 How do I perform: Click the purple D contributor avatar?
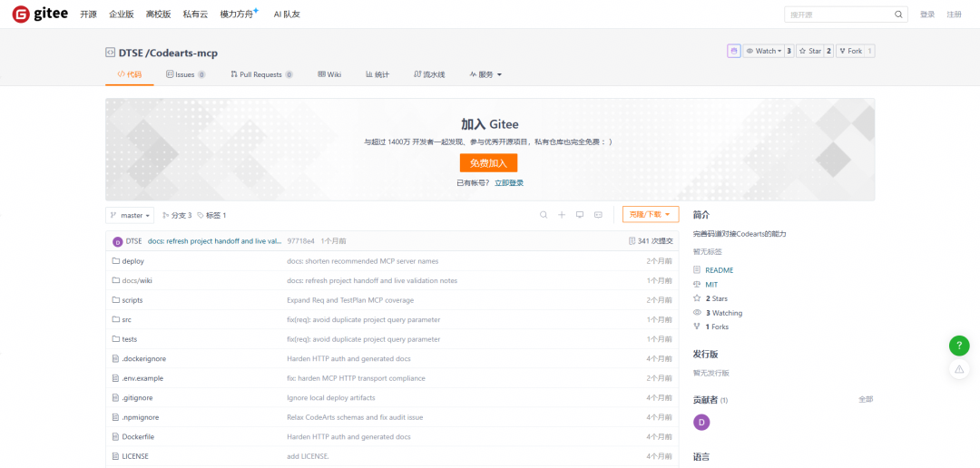point(701,423)
